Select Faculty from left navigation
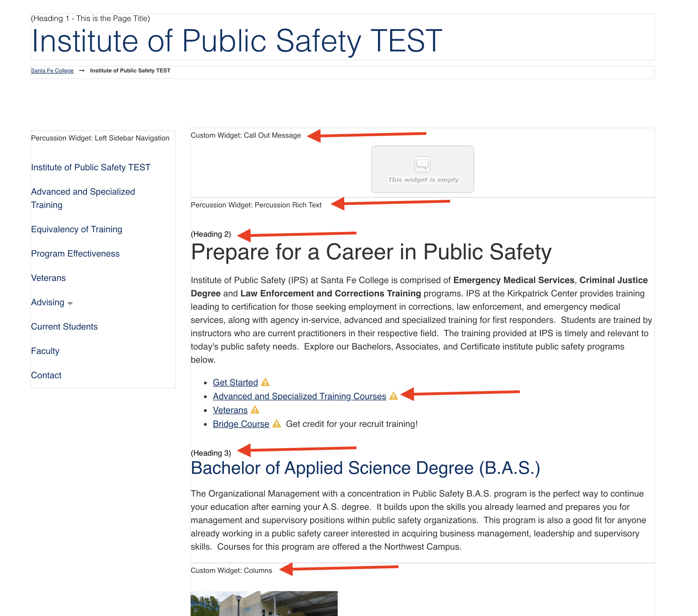 tap(45, 351)
